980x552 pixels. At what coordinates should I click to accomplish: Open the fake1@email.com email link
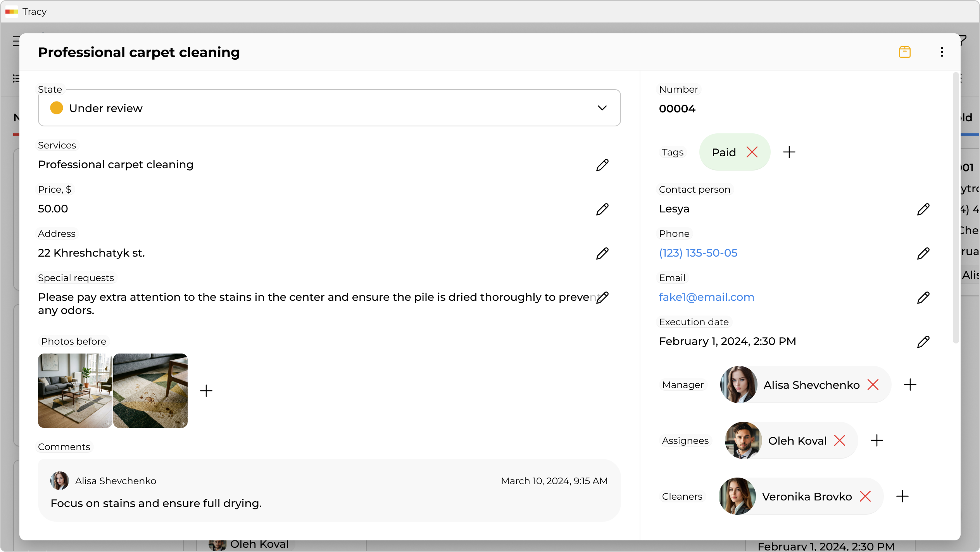[x=706, y=297]
